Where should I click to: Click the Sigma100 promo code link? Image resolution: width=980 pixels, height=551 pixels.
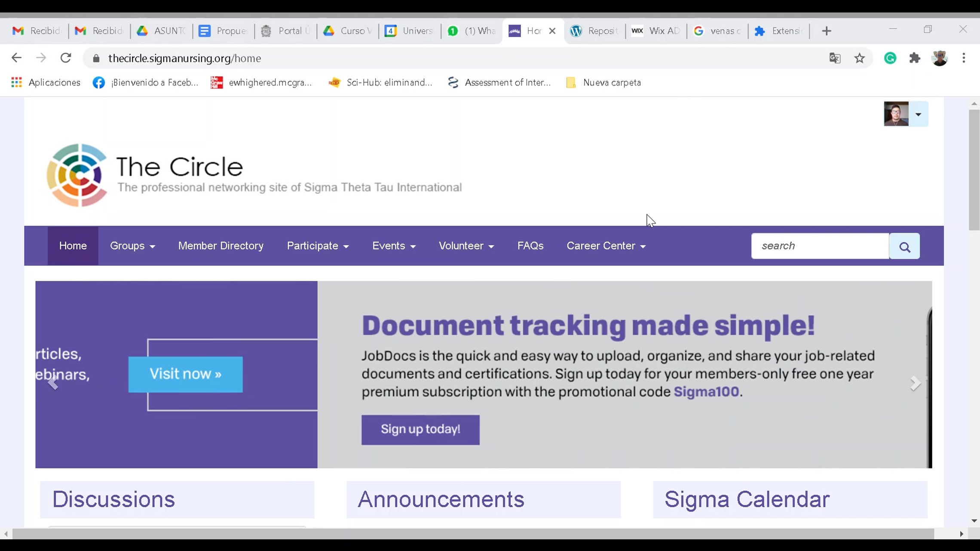tap(706, 392)
